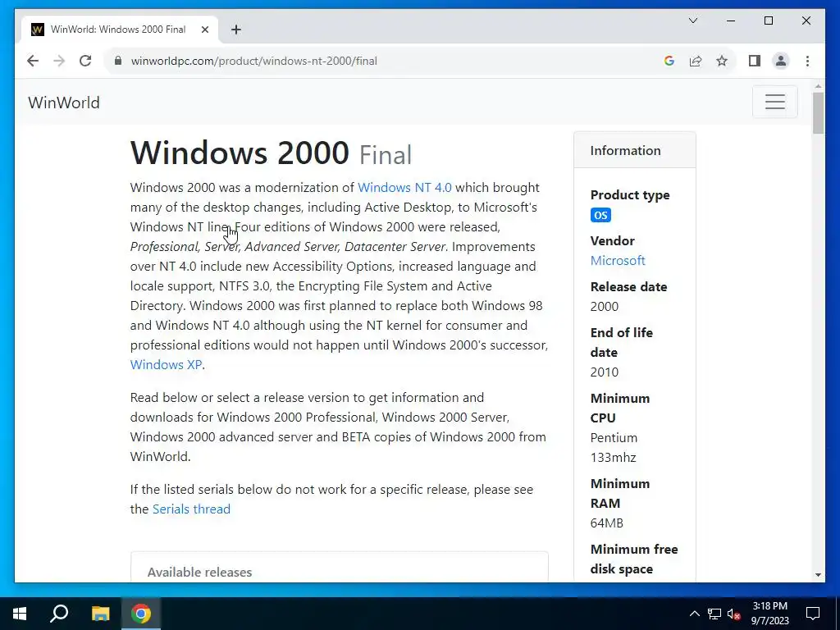
Task: Go back using the browser back arrow
Action: (x=33, y=61)
